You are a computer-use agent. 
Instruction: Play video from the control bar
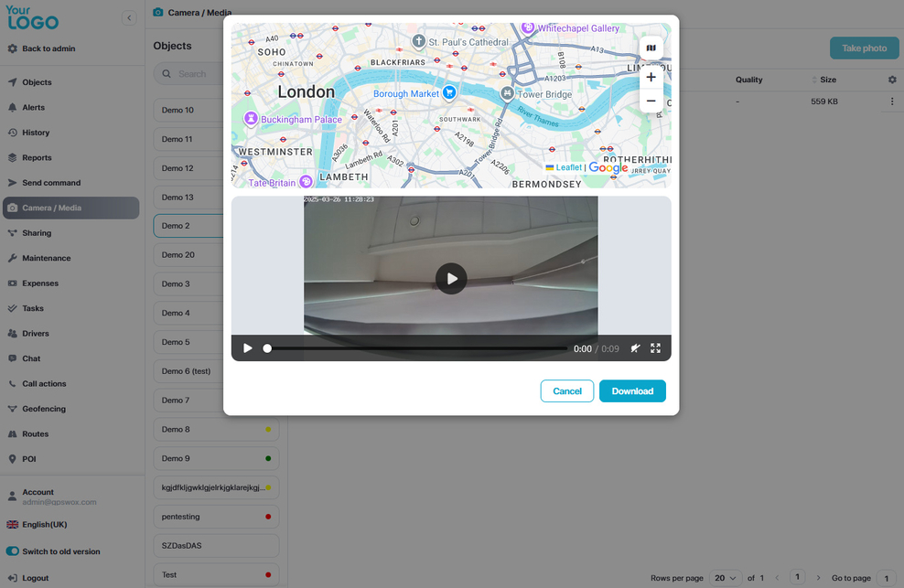coord(248,348)
